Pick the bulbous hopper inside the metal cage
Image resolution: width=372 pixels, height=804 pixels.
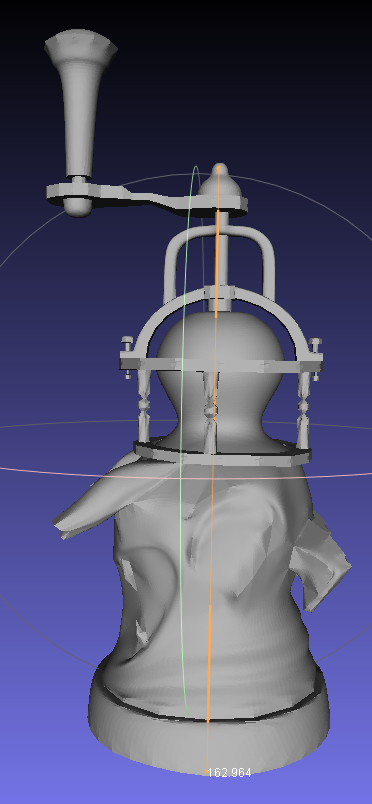[x=219, y=378]
